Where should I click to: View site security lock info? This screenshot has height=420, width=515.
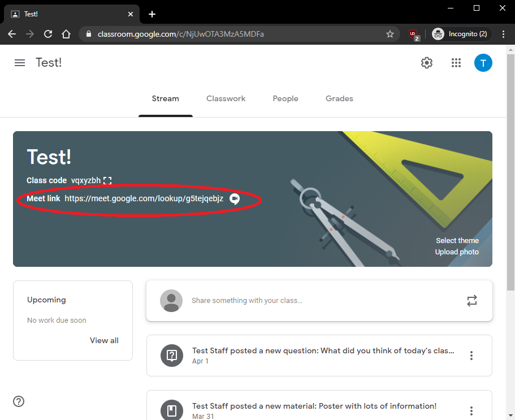tap(88, 34)
